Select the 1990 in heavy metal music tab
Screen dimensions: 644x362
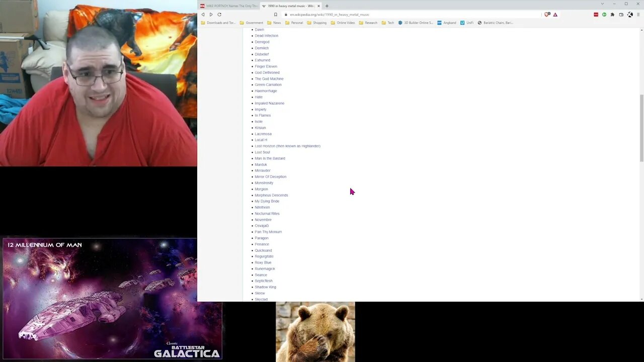(x=291, y=6)
